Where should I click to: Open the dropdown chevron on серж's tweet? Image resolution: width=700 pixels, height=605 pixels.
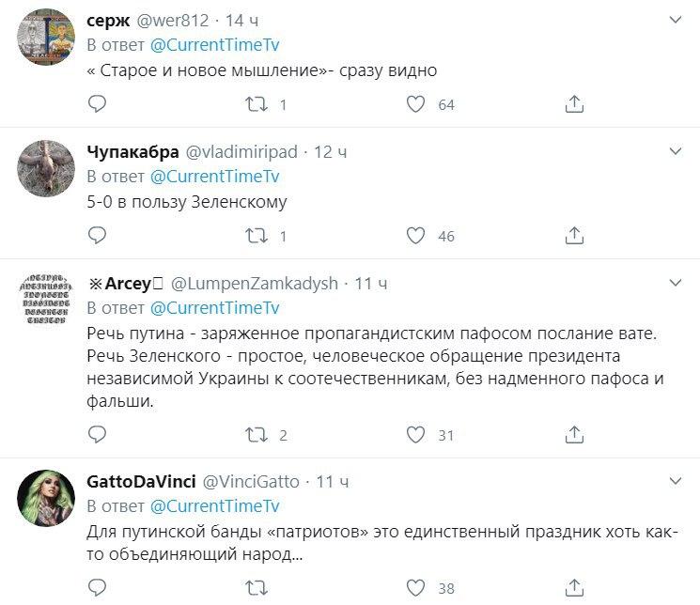675,20
